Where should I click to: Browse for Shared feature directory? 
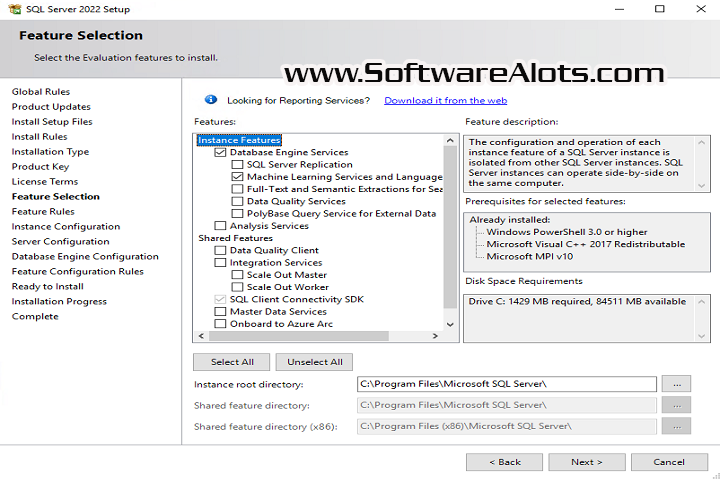pyautogui.click(x=676, y=405)
